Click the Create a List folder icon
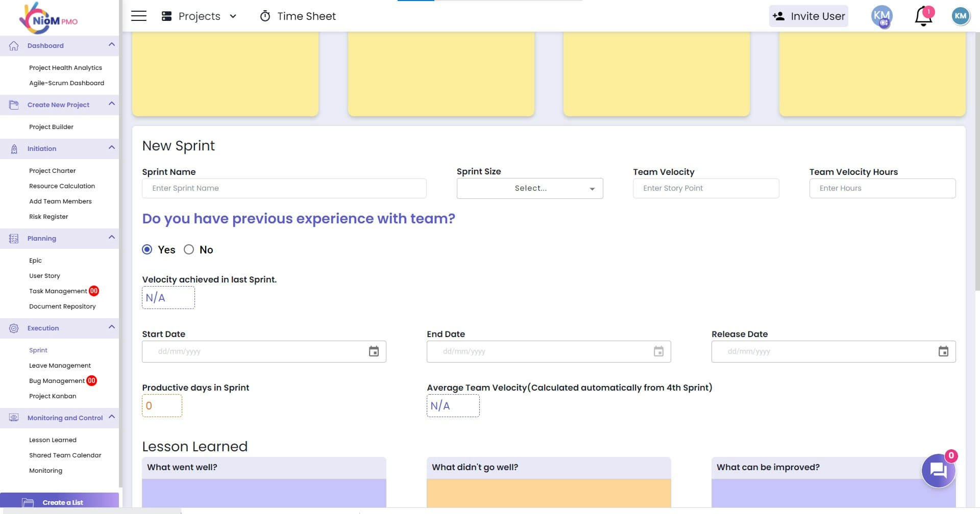Screen dimensions: 980x514 (x=28, y=503)
